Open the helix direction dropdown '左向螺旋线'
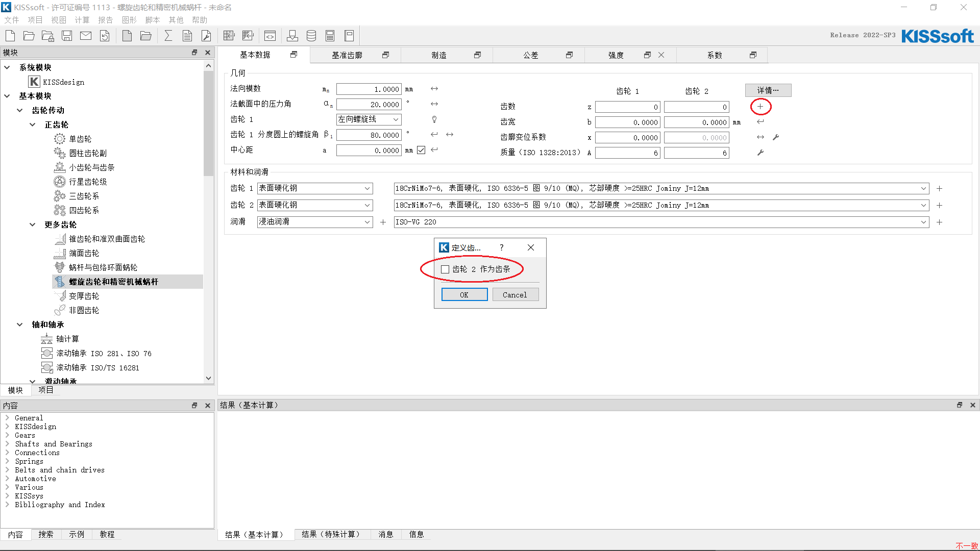Viewport: 980px width, 551px height. pos(369,119)
